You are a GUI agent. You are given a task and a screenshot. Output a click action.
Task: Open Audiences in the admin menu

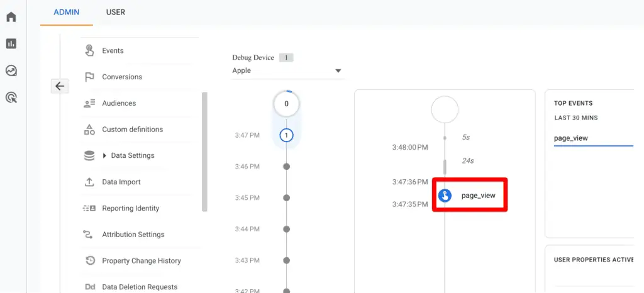coord(119,103)
